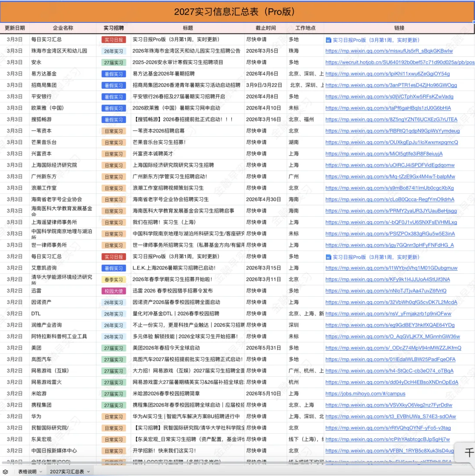475x476 pixels.
Task: Switch to the 表格说明 sheet tab
Action: (27, 471)
